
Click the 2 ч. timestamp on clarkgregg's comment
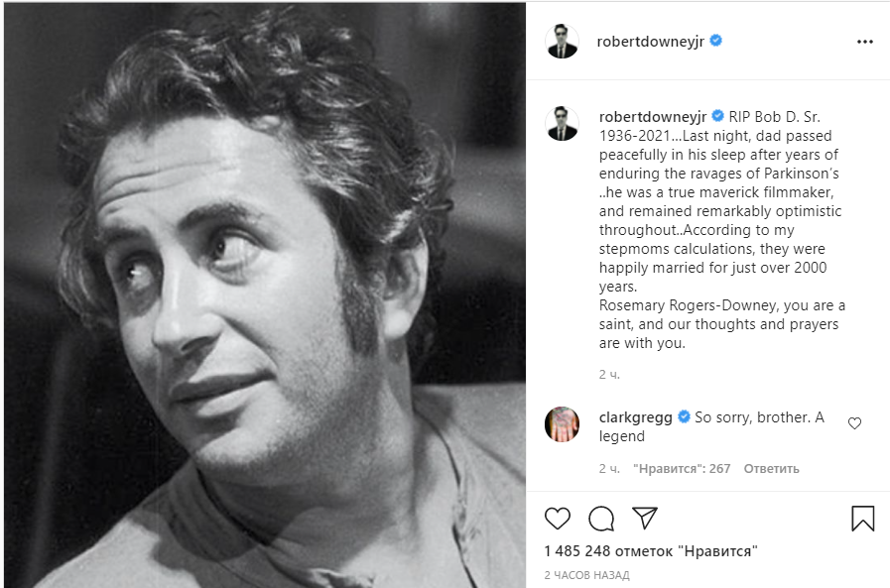[609, 468]
